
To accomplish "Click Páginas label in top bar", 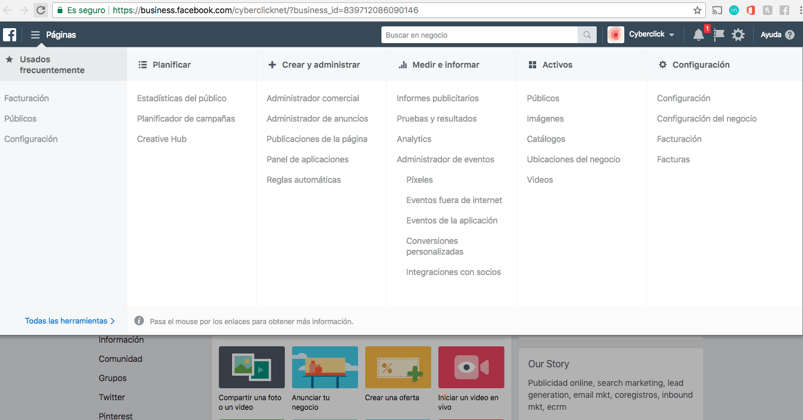I will (61, 35).
